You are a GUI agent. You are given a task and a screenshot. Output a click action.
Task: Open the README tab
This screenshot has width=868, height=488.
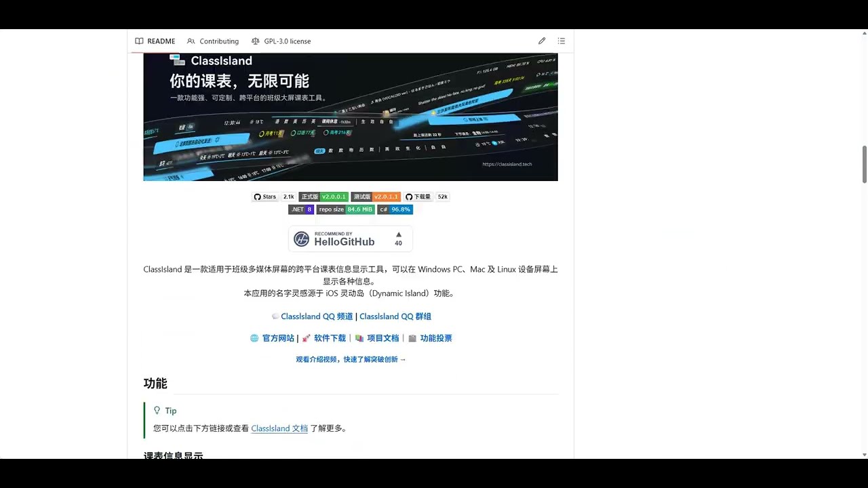click(x=155, y=41)
